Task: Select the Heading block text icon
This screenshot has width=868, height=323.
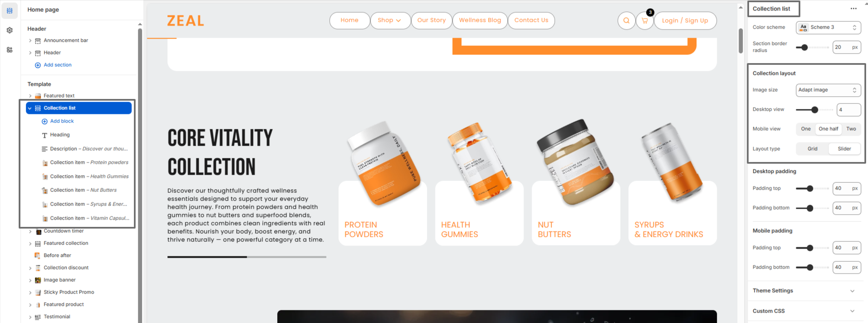Action: point(44,135)
